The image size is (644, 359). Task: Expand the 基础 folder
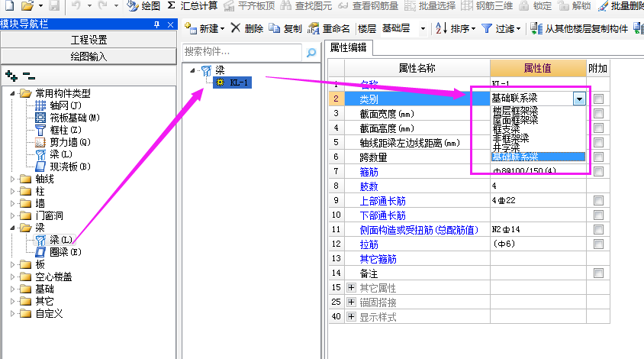coord(12,289)
